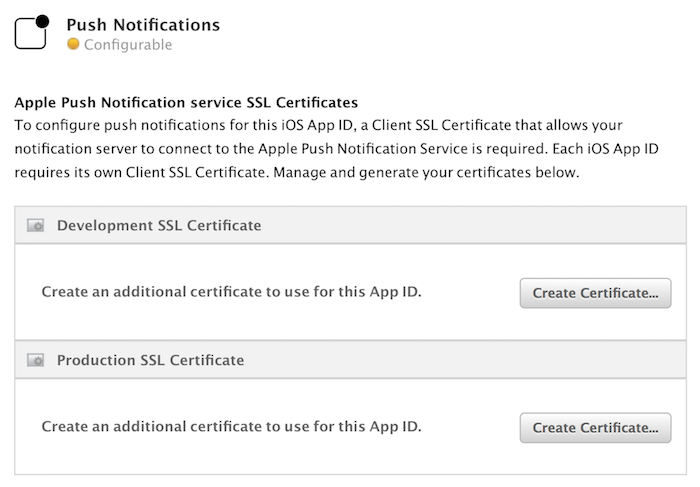Click the line beginning "requires its own Client SSL"

coord(297,172)
